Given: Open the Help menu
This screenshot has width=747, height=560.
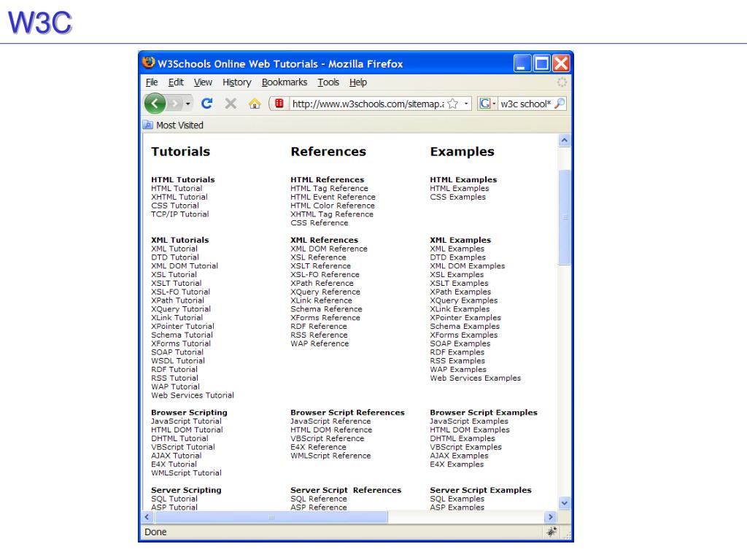Looking at the screenshot, I should pyautogui.click(x=358, y=82).
